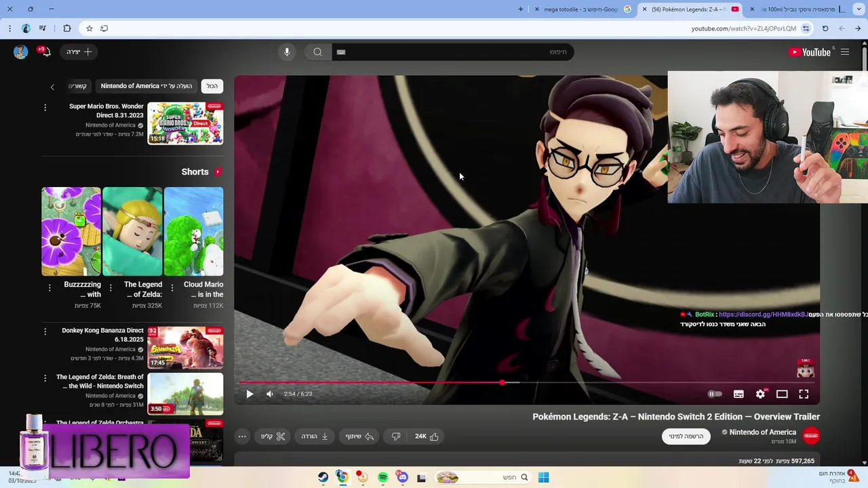This screenshot has width=868, height=488.
Task: Like the video (24K thumbs up)
Action: pyautogui.click(x=427, y=436)
